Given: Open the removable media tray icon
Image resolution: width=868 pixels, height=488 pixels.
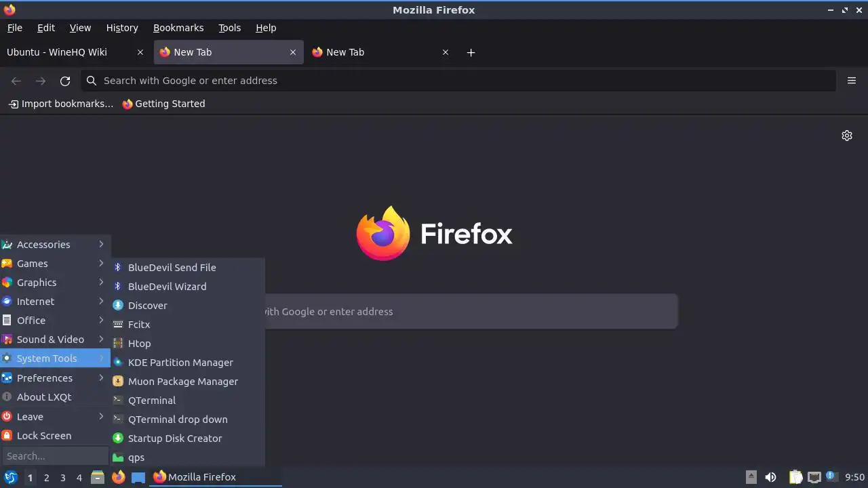Looking at the screenshot, I should 751,477.
